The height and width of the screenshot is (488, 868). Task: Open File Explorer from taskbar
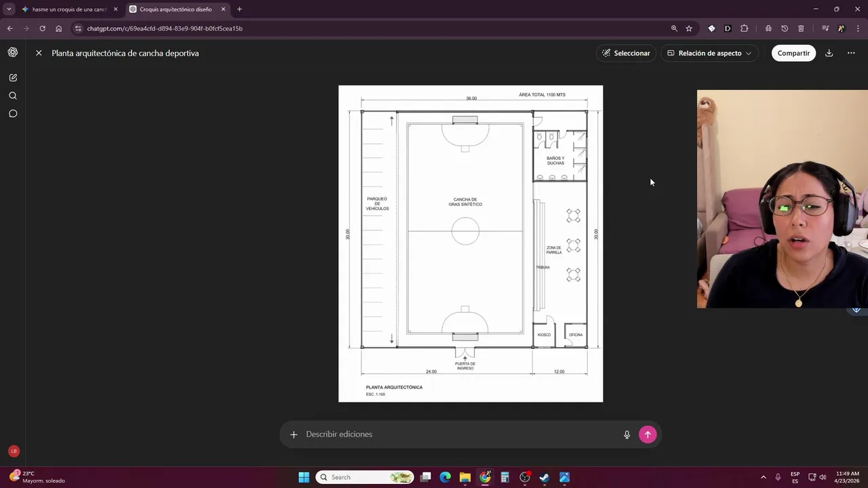coord(465,477)
